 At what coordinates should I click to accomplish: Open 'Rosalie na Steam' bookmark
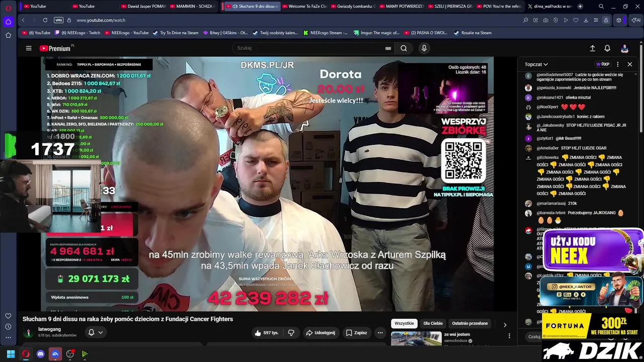point(472,33)
